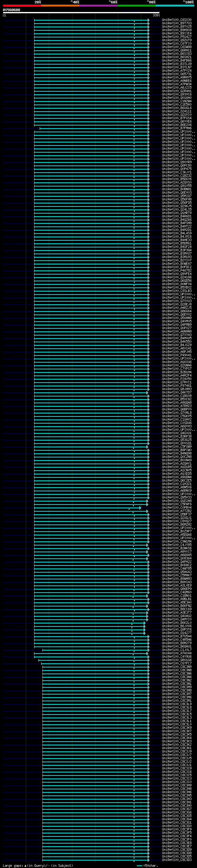
Task: Click hit label UniRef100_O24111
Action: [177, 111]
